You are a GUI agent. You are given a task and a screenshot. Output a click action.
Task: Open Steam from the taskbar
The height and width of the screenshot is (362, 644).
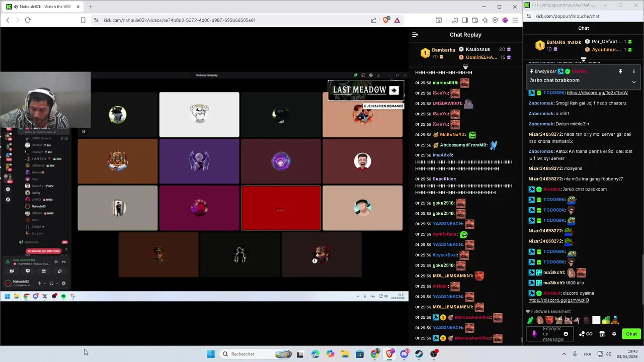pyautogui.click(x=419, y=354)
